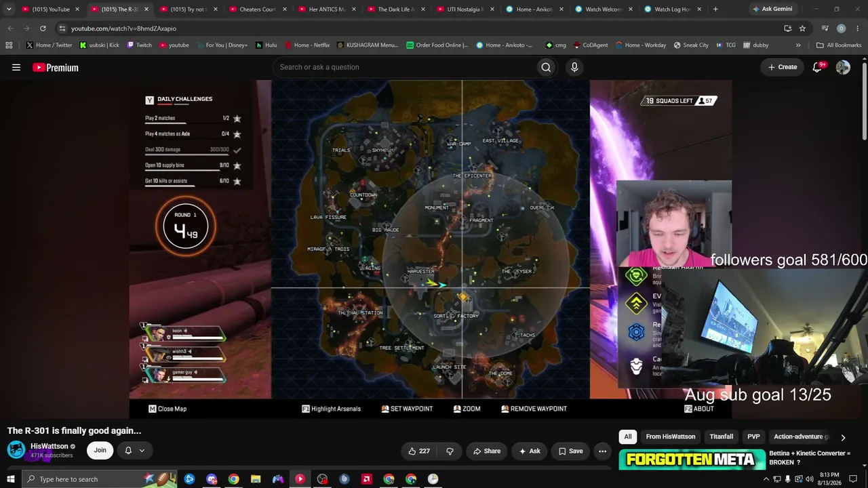Screen dimensions: 868x488
Task: Open the Hulu bookmark
Action: (267, 45)
